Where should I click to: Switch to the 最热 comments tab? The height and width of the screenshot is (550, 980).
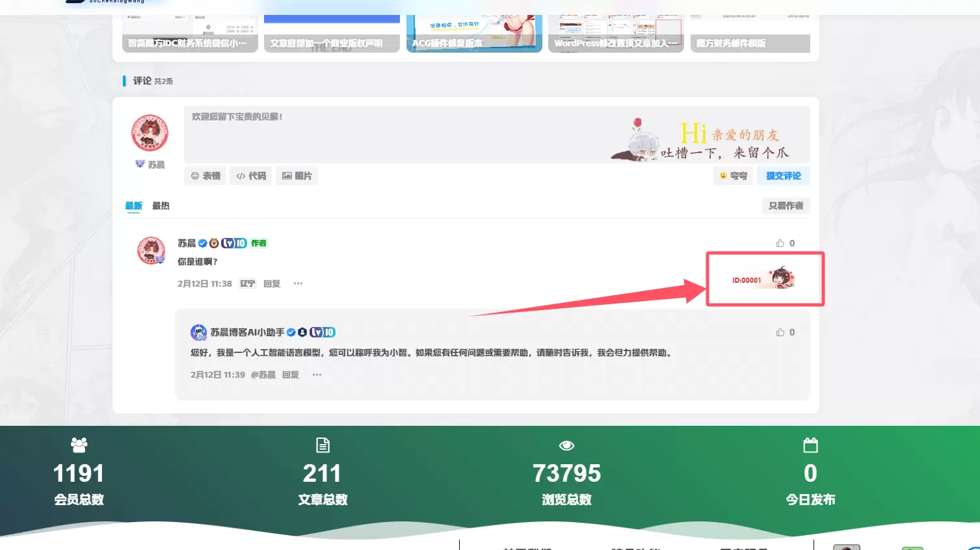pos(161,205)
